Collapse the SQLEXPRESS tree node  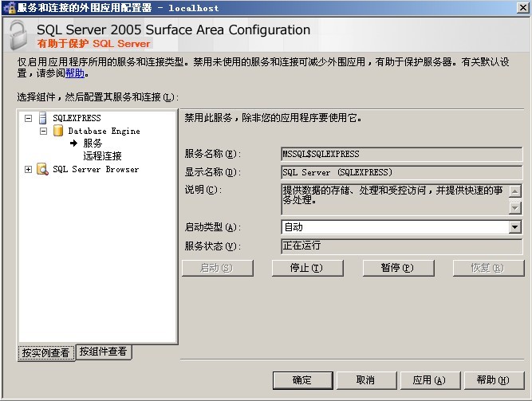[29, 118]
